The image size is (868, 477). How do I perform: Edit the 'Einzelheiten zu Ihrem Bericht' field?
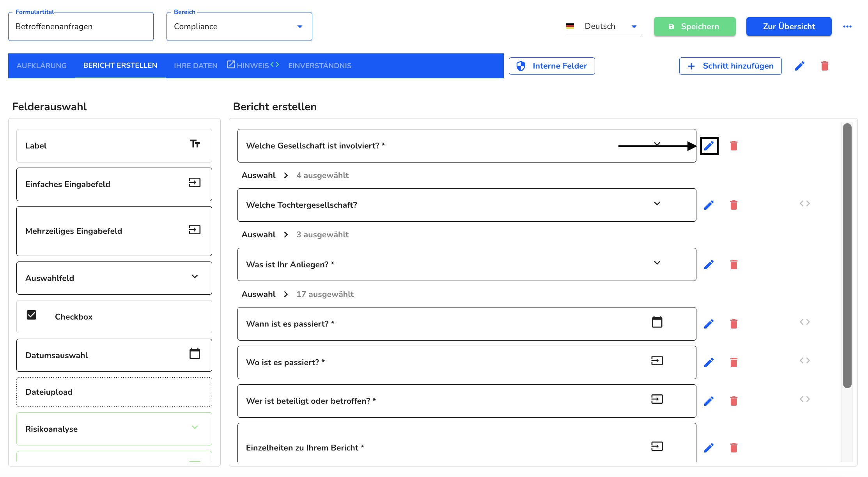(x=709, y=448)
